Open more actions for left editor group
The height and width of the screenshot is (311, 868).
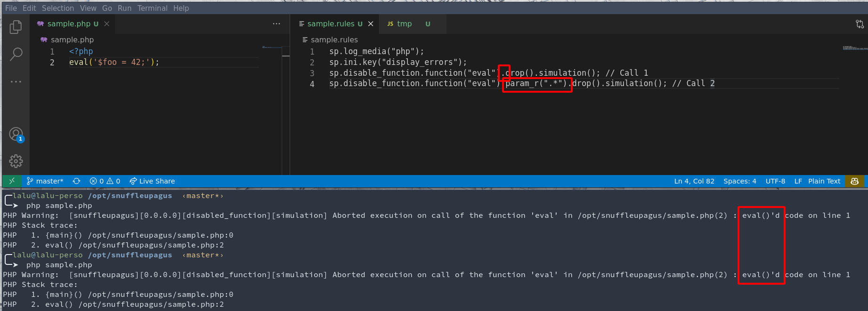point(276,24)
